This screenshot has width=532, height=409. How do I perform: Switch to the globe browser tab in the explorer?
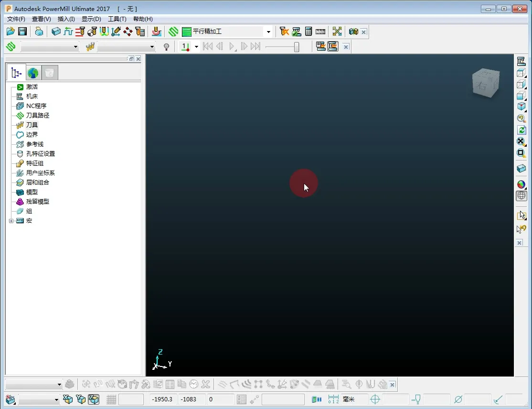click(x=32, y=73)
